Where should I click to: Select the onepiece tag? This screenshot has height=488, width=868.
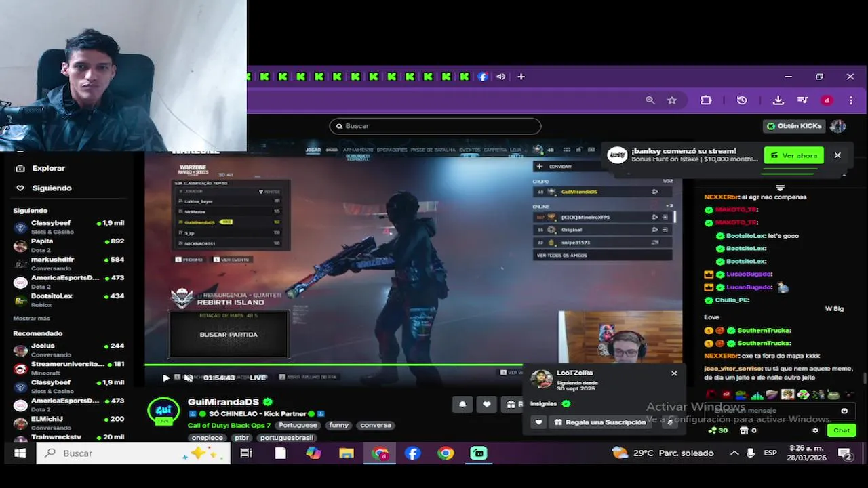click(208, 438)
